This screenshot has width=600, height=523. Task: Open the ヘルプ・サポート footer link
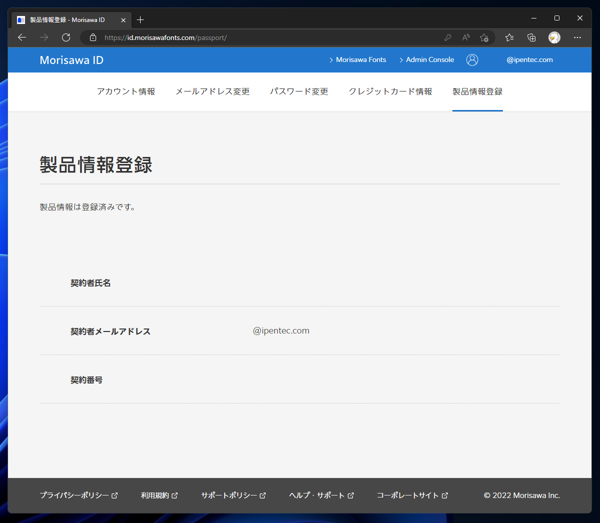321,495
